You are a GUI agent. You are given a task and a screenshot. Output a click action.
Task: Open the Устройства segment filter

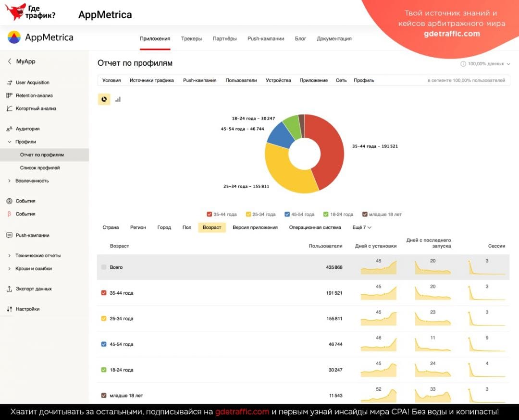[278, 80]
